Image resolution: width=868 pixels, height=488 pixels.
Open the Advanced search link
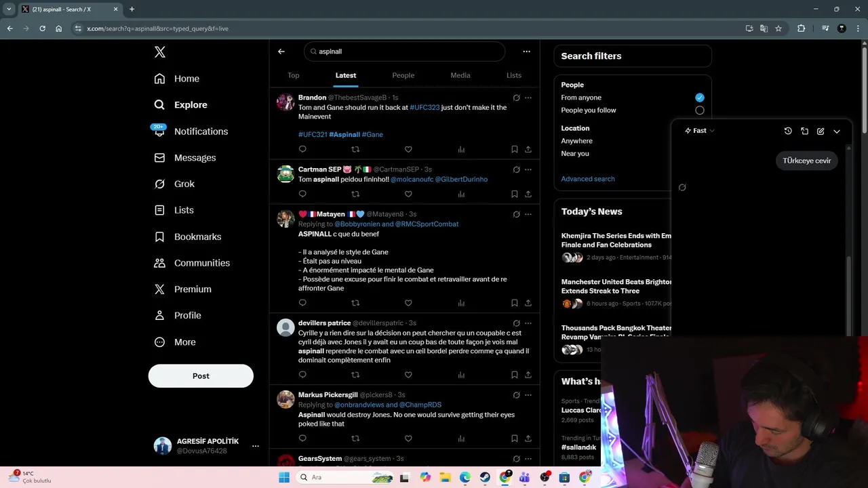click(x=588, y=179)
